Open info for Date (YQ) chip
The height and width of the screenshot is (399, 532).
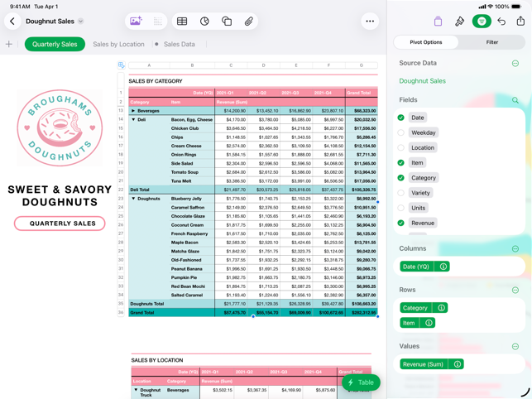(443, 267)
